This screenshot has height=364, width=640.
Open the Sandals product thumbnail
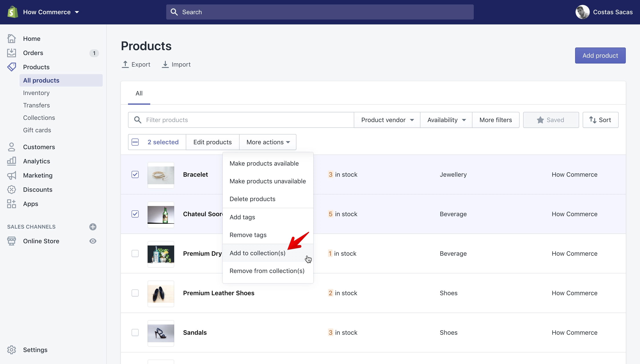(x=161, y=333)
